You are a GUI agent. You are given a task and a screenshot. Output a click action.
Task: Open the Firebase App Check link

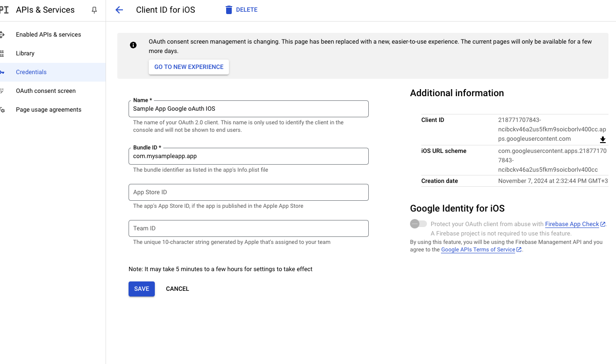pyautogui.click(x=572, y=224)
